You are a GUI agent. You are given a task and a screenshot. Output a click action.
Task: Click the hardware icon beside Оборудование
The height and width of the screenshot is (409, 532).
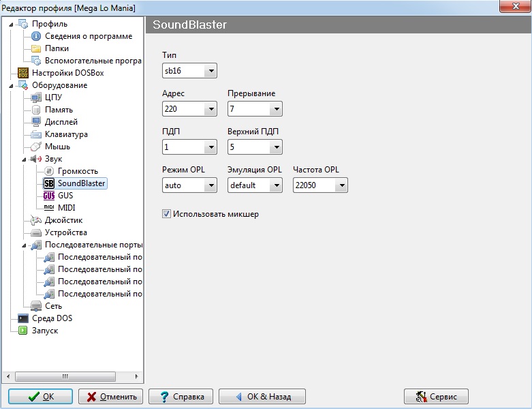click(x=23, y=85)
